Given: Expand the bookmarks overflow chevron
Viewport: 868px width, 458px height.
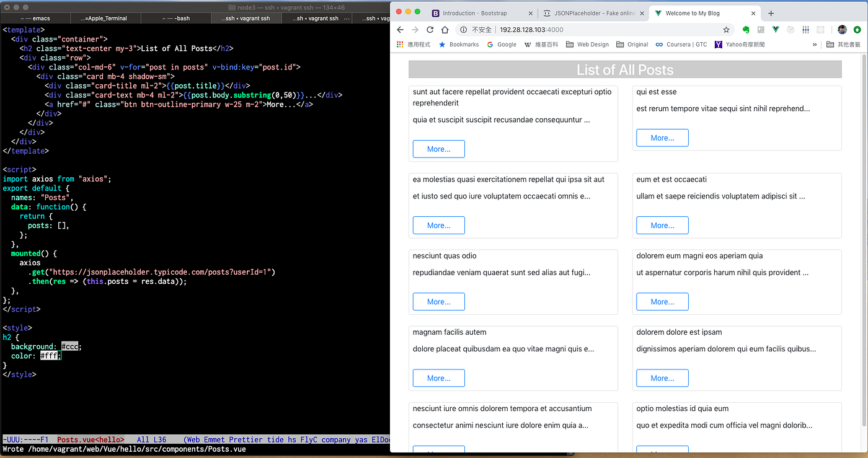Looking at the screenshot, I should (x=814, y=44).
